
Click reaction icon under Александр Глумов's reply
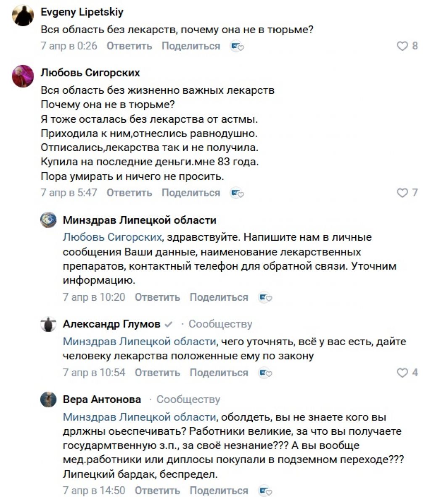point(265,373)
